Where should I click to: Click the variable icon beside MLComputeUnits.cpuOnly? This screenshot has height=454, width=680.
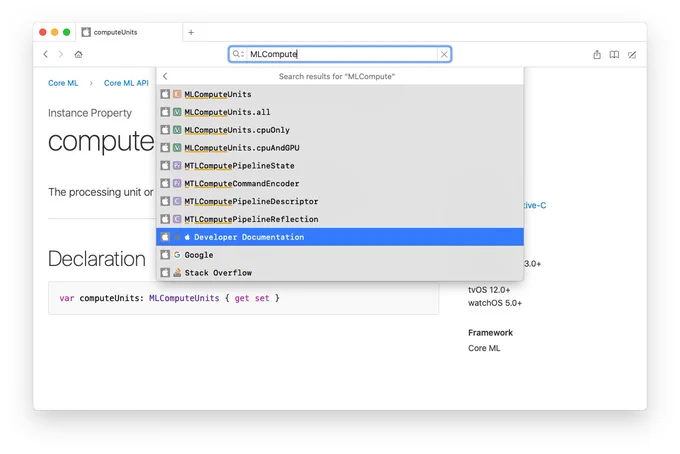[x=177, y=130]
